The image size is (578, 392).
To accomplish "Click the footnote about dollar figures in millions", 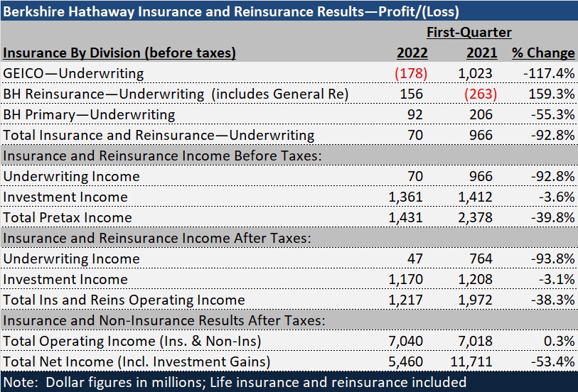I will click(x=235, y=382).
